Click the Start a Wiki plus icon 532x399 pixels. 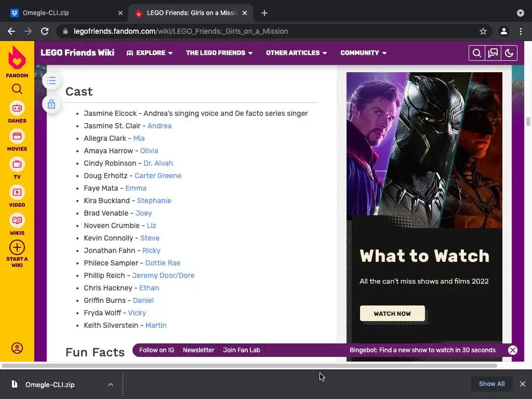click(17, 247)
